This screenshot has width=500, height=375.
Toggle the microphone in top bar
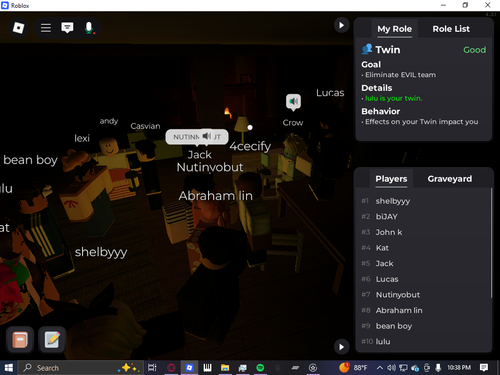[89, 28]
